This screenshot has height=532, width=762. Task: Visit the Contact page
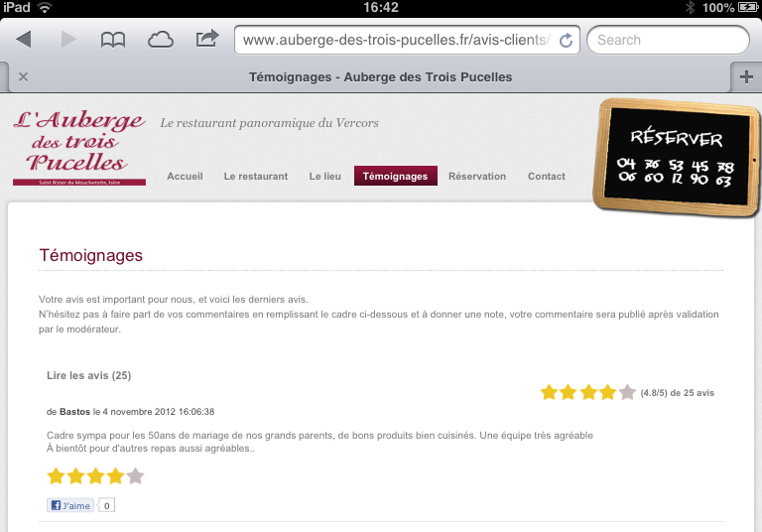pos(547,176)
